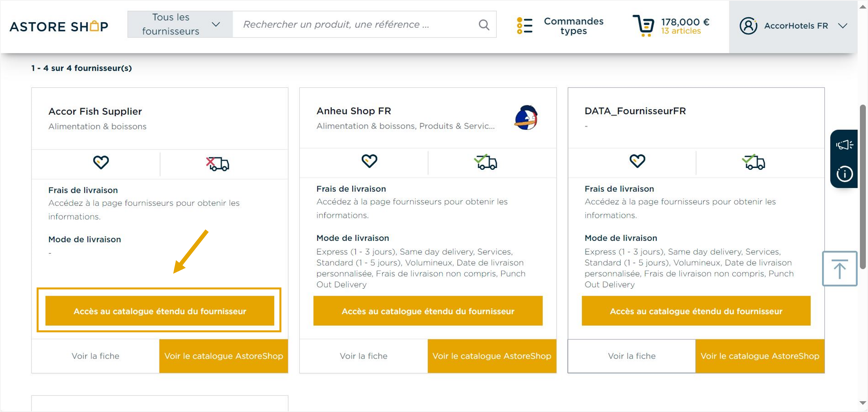Open extended catalogue for Accor Fish Supplier

[x=160, y=311]
